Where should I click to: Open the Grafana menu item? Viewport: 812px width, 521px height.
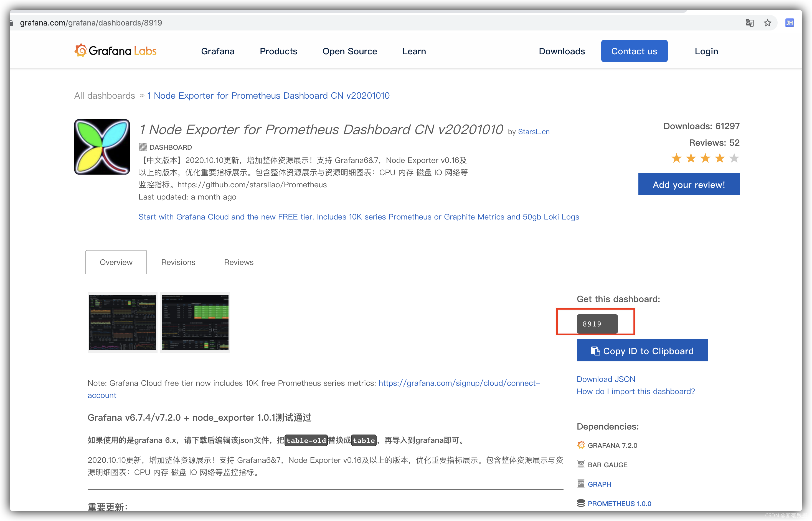pos(218,51)
